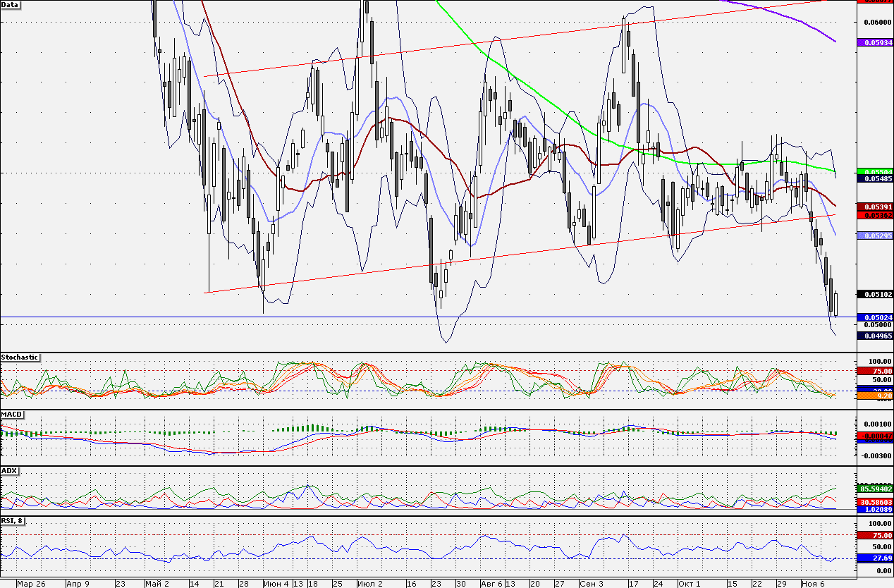894x588 pixels.
Task: Select the navy 0.04965 price tag
Action: [x=875, y=336]
